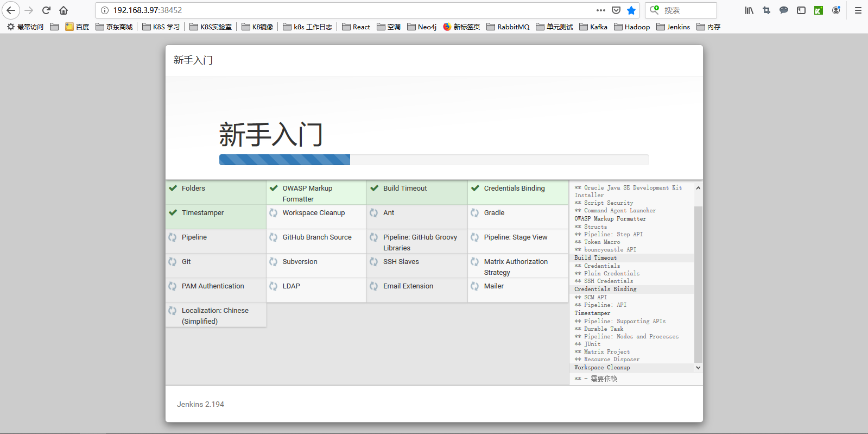The image size is (868, 434).
Task: Click the plugin installation progress bar
Action: point(434,160)
